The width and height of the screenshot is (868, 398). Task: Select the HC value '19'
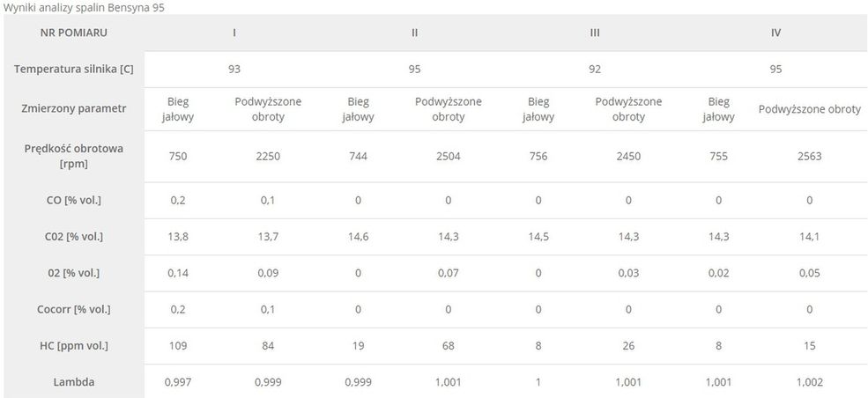(x=358, y=346)
